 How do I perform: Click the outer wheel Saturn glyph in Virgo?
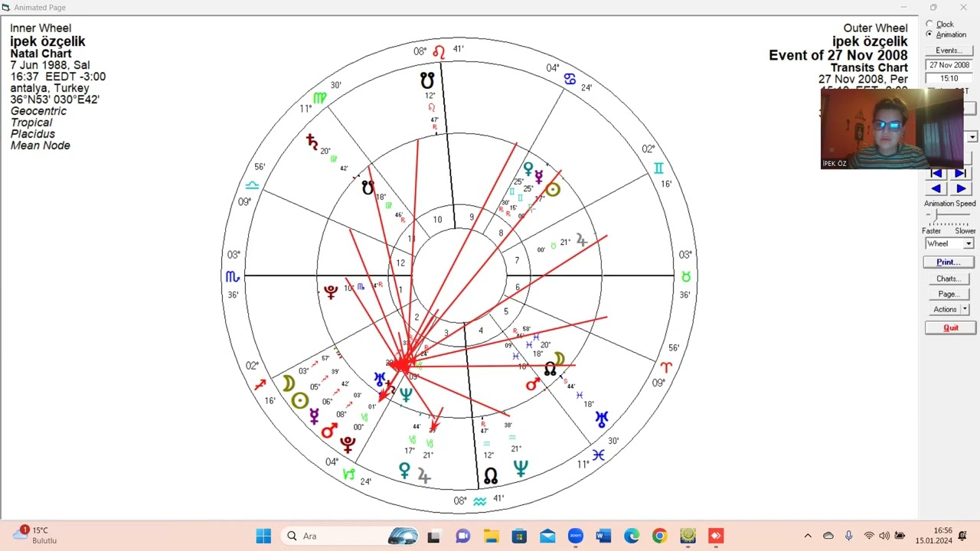click(312, 142)
